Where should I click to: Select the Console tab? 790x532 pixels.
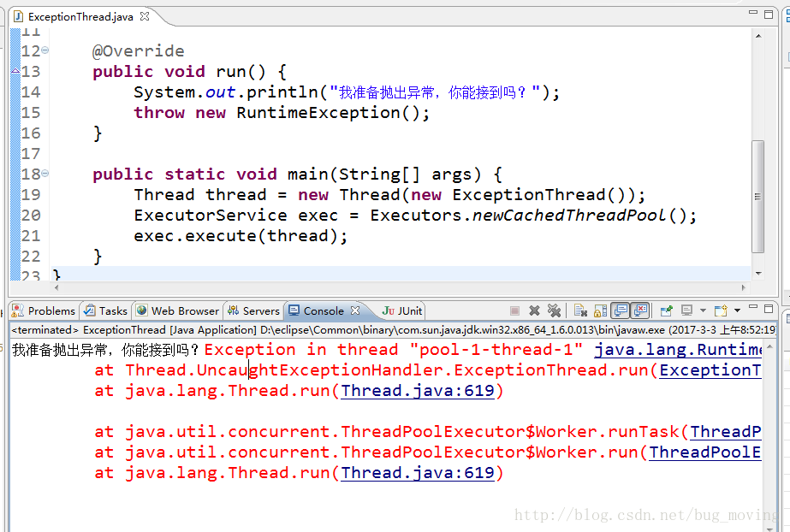(324, 310)
